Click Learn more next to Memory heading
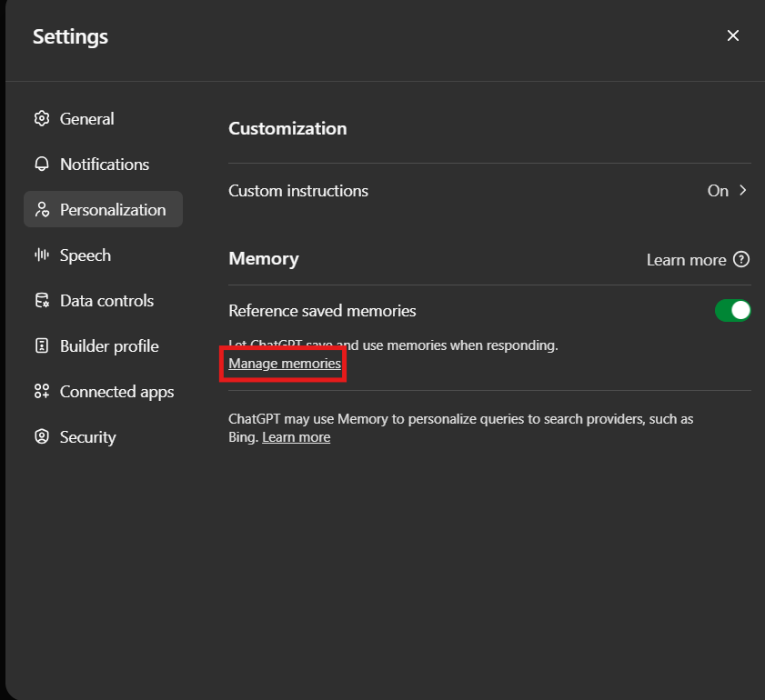Screen dimensions: 765x700 coord(686,260)
